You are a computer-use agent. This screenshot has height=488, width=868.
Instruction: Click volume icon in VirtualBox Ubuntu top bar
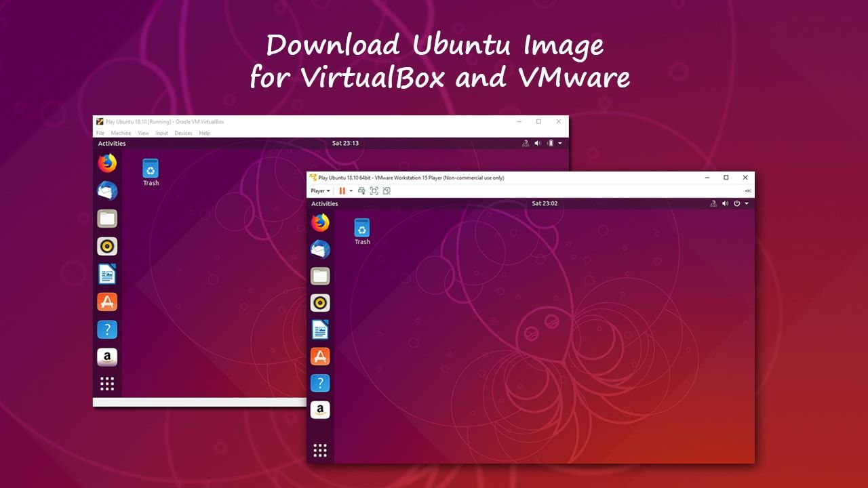538,144
